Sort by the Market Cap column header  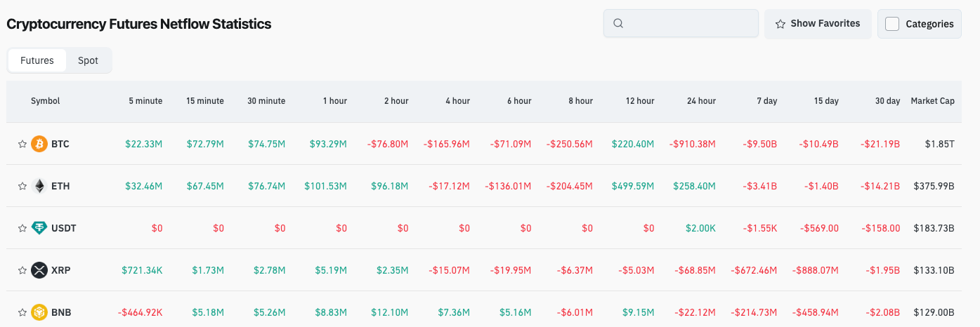pos(932,101)
